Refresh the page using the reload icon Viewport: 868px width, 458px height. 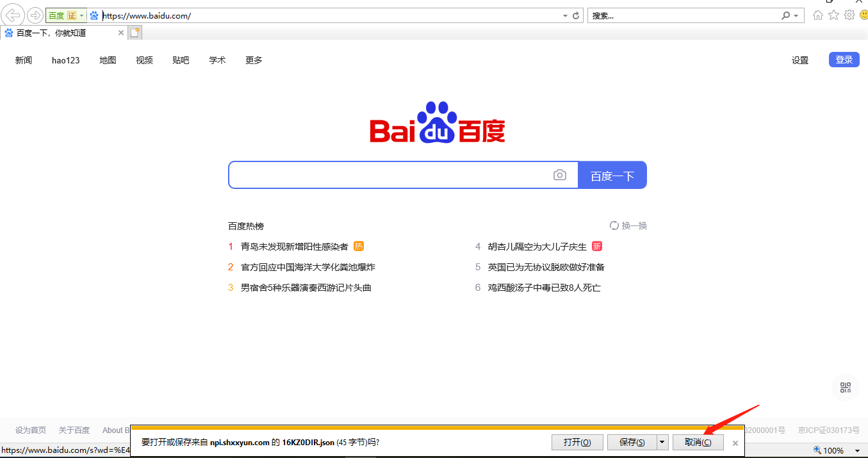(x=576, y=15)
